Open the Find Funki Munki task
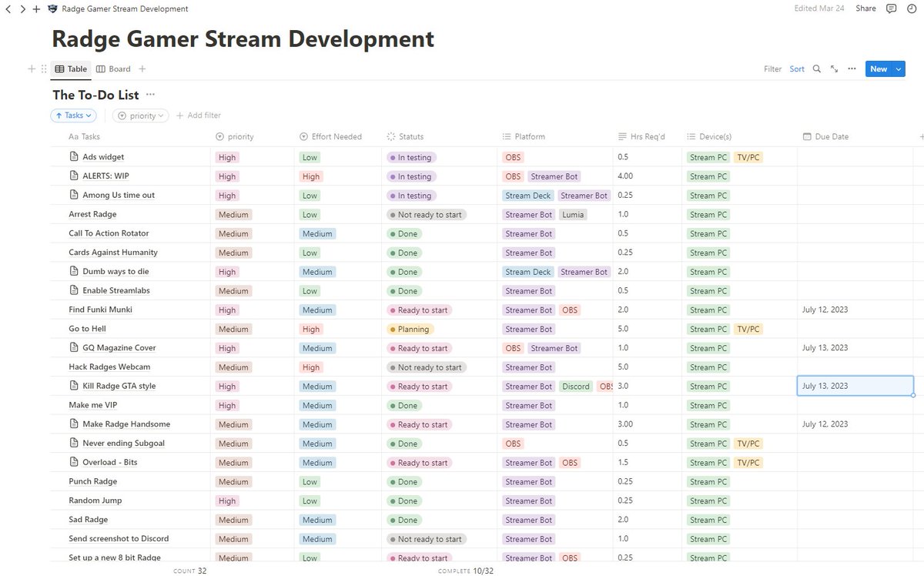924x576 pixels. (x=100, y=310)
